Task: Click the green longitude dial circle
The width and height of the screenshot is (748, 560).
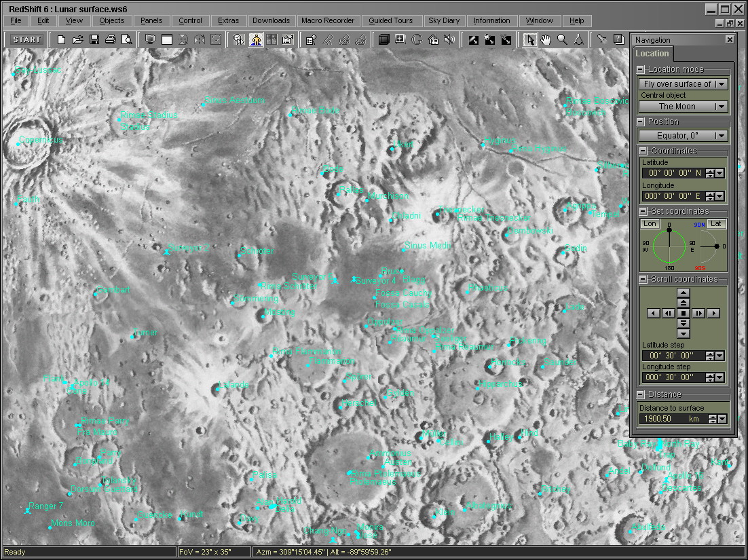Action: click(x=669, y=246)
